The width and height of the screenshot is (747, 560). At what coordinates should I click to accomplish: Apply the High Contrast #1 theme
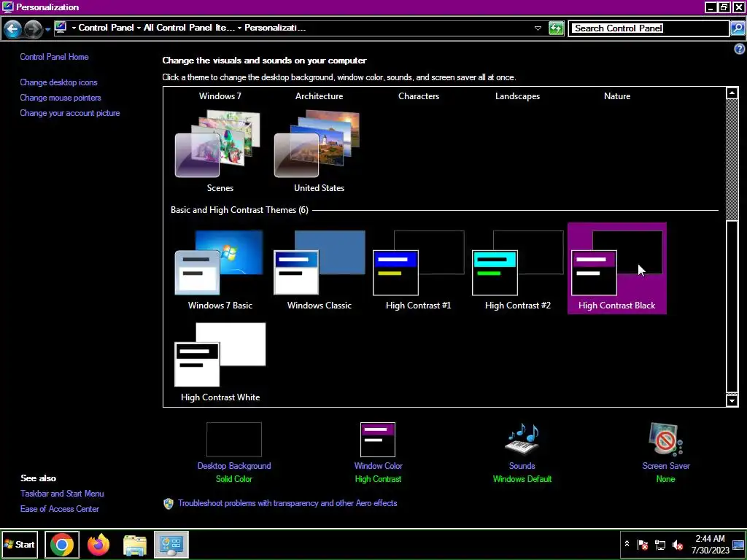click(x=418, y=268)
